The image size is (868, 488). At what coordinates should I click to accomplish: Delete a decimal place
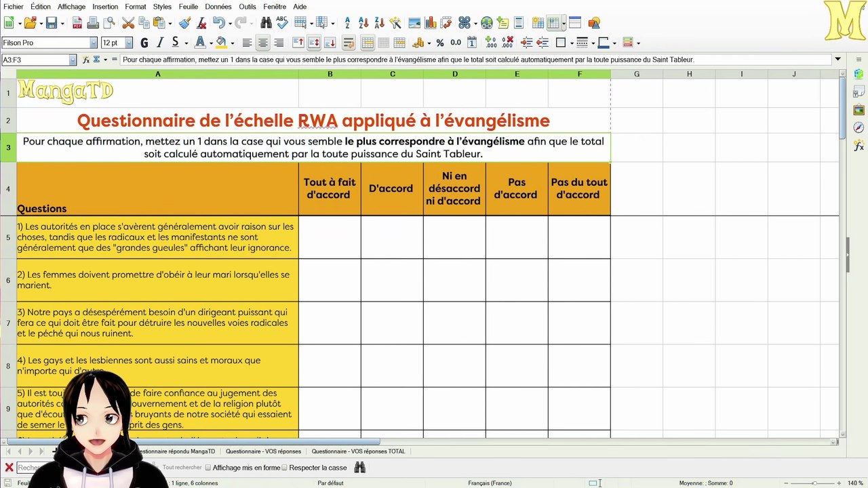pos(507,43)
